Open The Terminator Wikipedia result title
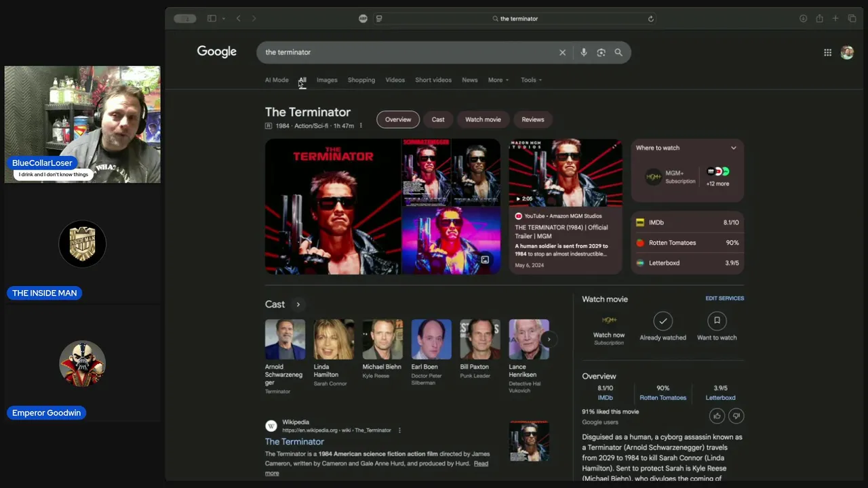868x488 pixels. (294, 442)
